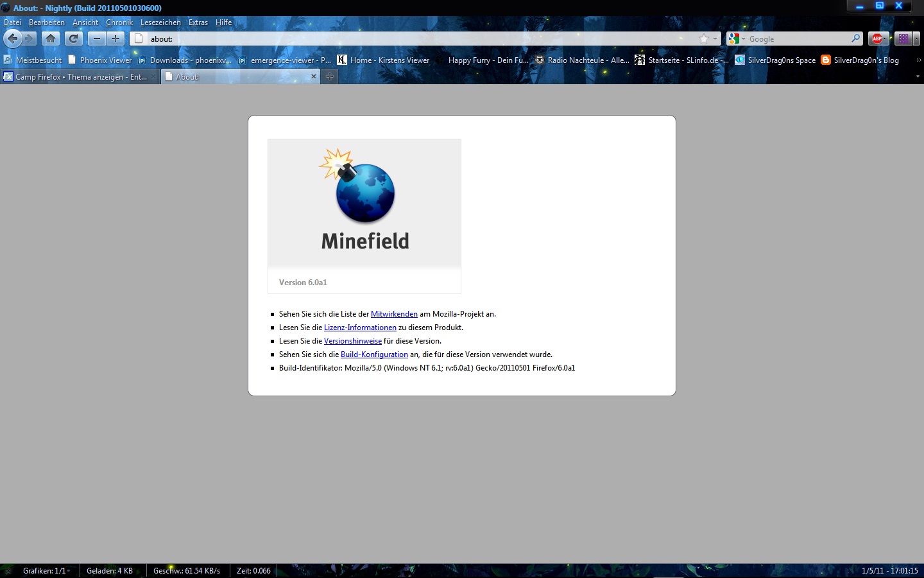
Task: Click the page identity icon in address bar
Action: point(139,39)
